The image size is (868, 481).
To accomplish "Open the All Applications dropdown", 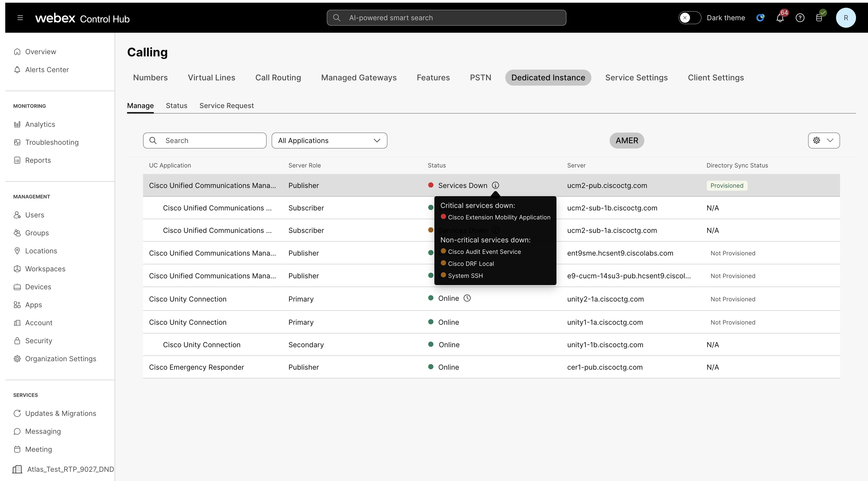I will tap(329, 141).
